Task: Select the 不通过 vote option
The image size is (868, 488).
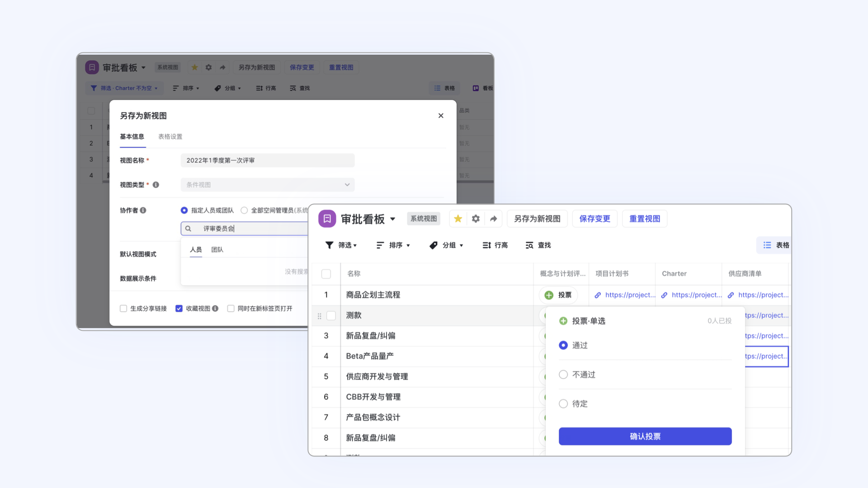Action: pyautogui.click(x=563, y=375)
